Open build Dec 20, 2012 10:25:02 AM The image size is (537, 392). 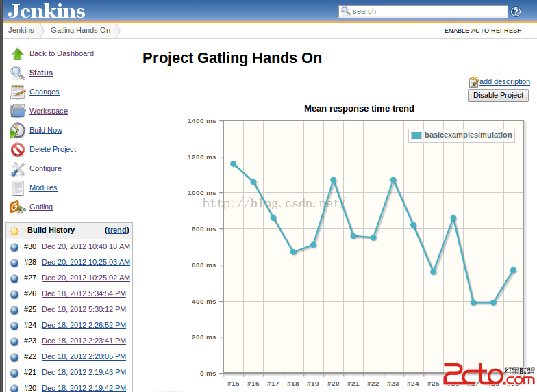86,278
